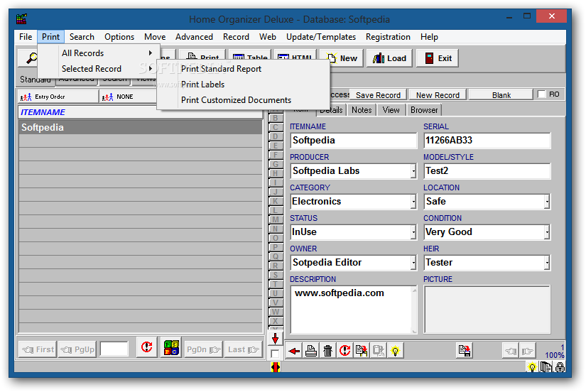
Task: Click the grayed paste record icon
Action: click(x=378, y=351)
